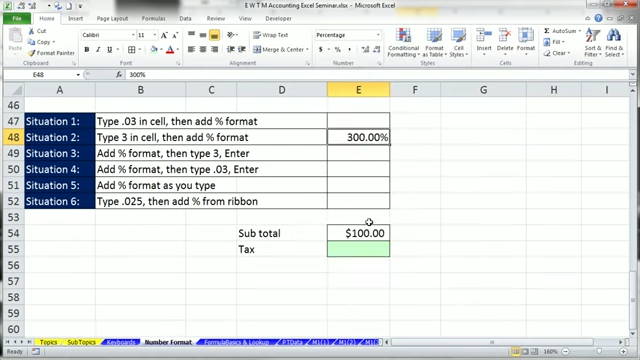The height and width of the screenshot is (360, 640).
Task: Apply Font Color red A
Action: point(170,49)
